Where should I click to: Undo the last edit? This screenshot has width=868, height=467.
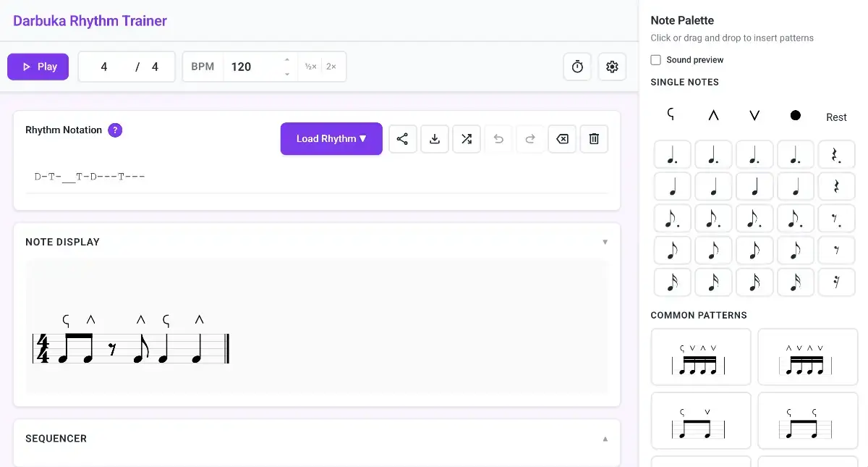point(498,139)
